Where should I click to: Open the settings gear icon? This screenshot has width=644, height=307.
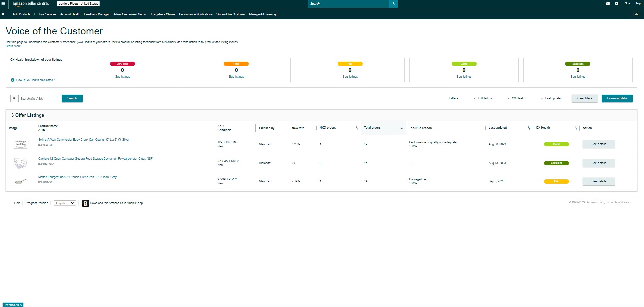coord(616,4)
